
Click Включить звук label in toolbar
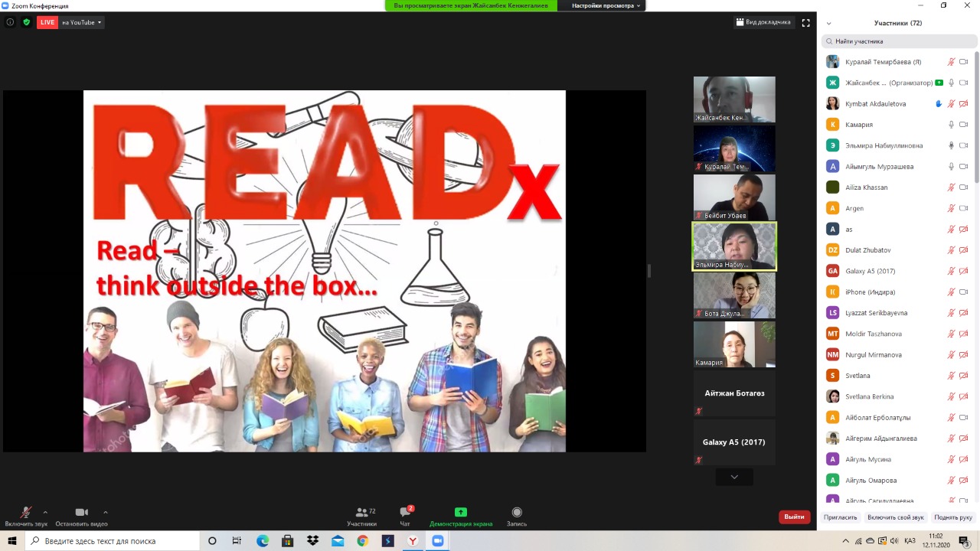(x=26, y=524)
